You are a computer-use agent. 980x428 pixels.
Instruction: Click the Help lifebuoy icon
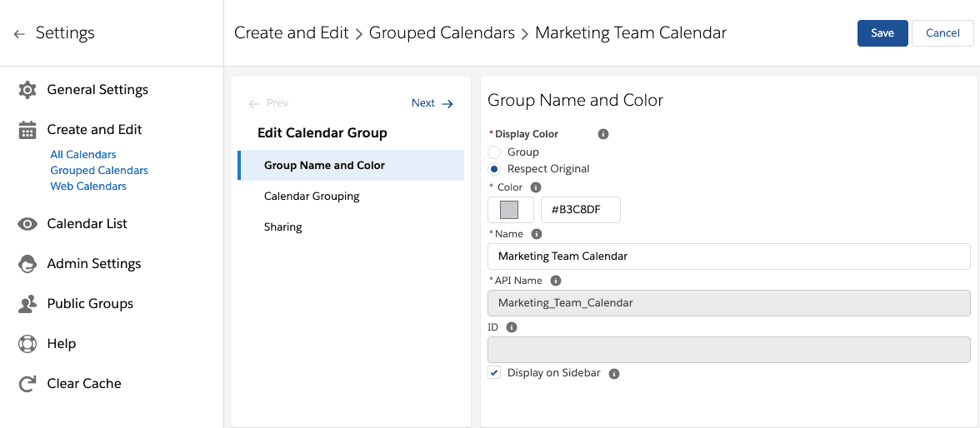click(27, 344)
